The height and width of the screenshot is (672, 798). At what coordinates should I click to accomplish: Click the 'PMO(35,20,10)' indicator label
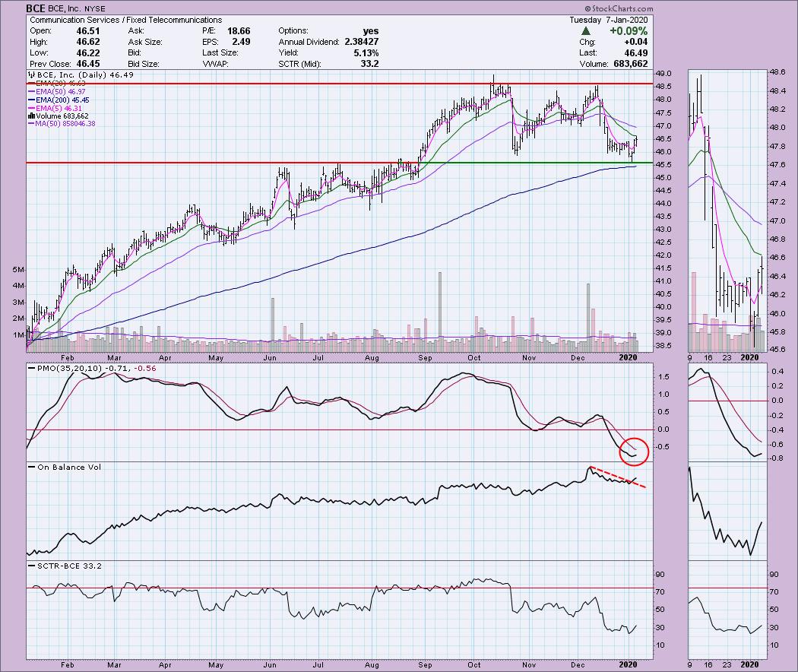(x=71, y=368)
